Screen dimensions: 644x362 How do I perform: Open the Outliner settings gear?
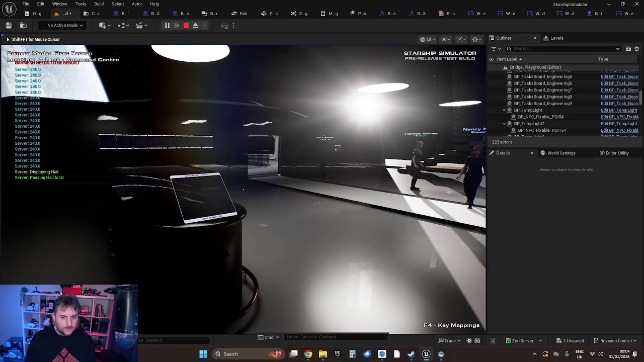coord(636,49)
